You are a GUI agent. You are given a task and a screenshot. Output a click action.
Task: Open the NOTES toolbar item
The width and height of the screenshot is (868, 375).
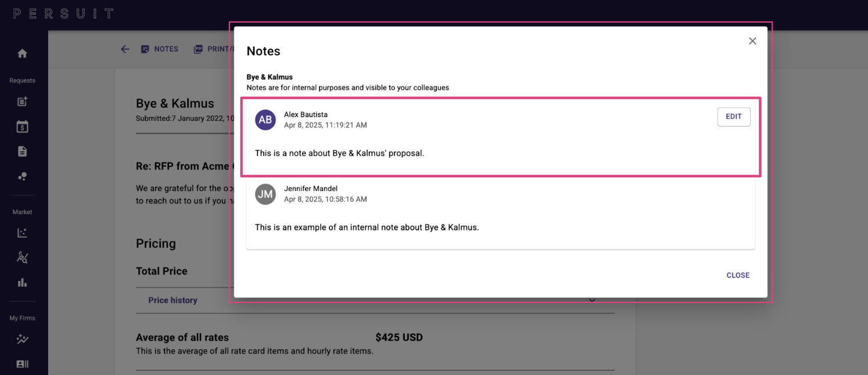pyautogui.click(x=160, y=49)
